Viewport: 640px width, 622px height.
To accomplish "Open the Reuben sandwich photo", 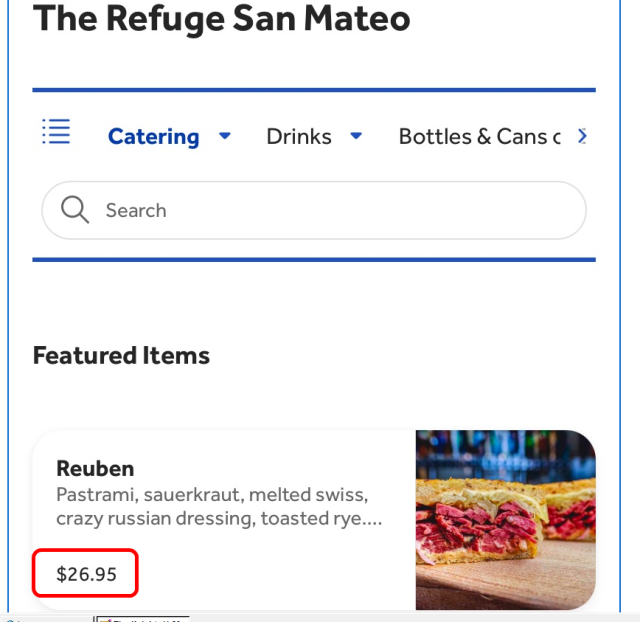I will (x=505, y=519).
